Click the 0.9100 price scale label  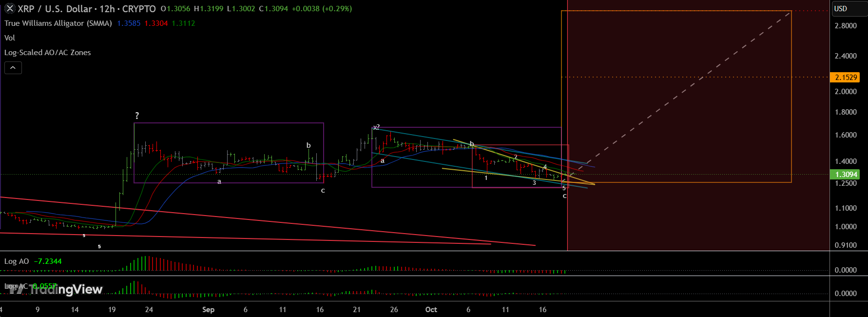tap(846, 245)
